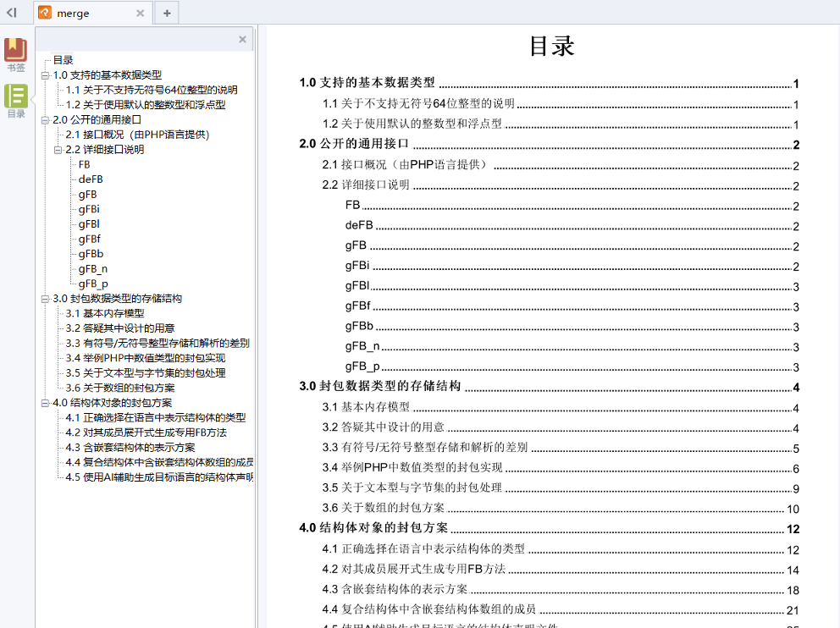The height and width of the screenshot is (628, 840).
Task: Collapse the sidebar with the top-left arrow icon
Action: pyautogui.click(x=12, y=12)
